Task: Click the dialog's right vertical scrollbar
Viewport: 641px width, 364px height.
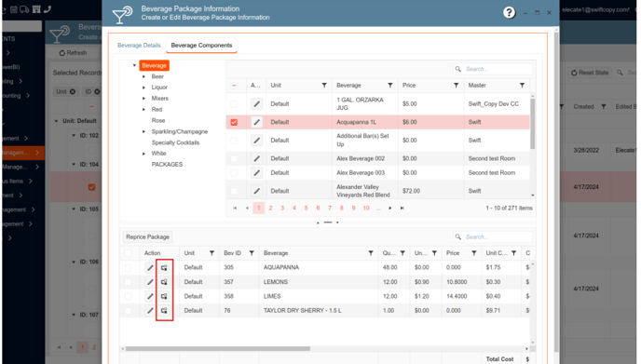Action: (556, 192)
